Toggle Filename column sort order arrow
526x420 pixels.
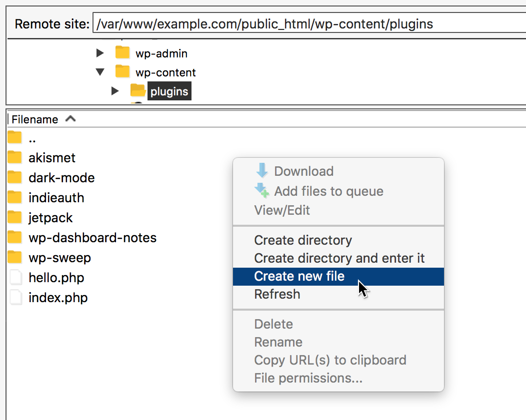(70, 118)
